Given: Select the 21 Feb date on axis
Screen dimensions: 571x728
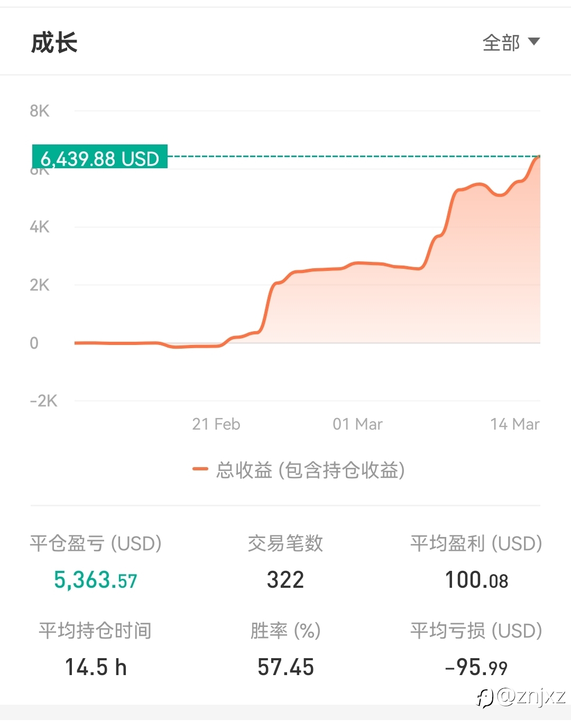Looking at the screenshot, I should 216,424.
